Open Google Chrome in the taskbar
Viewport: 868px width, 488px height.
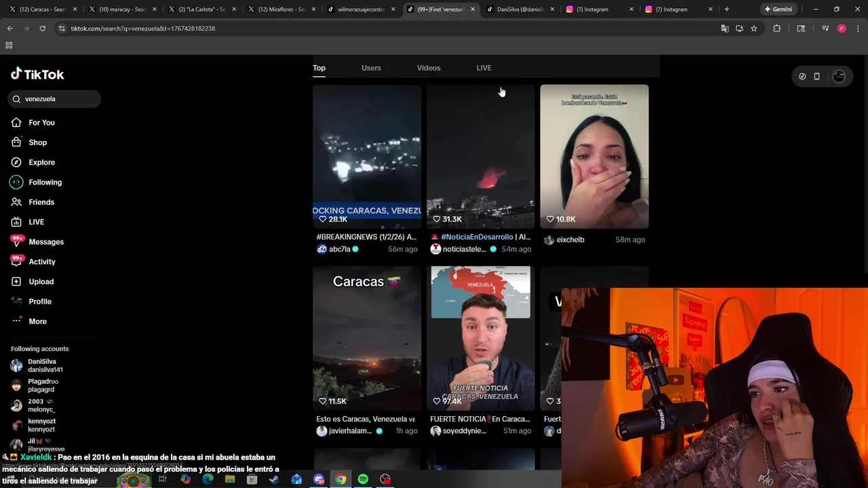pyautogui.click(x=340, y=480)
